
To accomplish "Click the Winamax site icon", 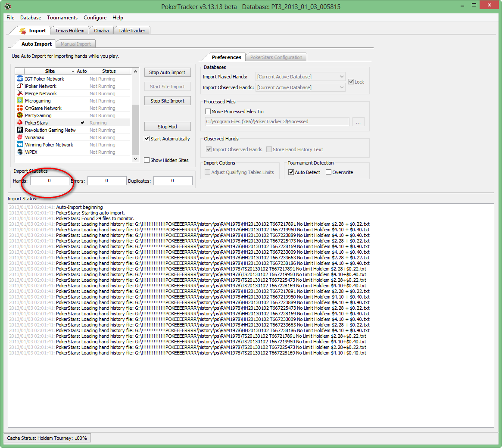I will click(x=20, y=137).
